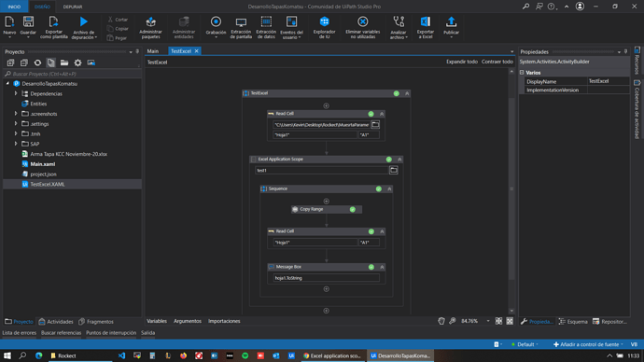
Task: Click Eliminar variables no utilizadas
Action: click(363, 27)
